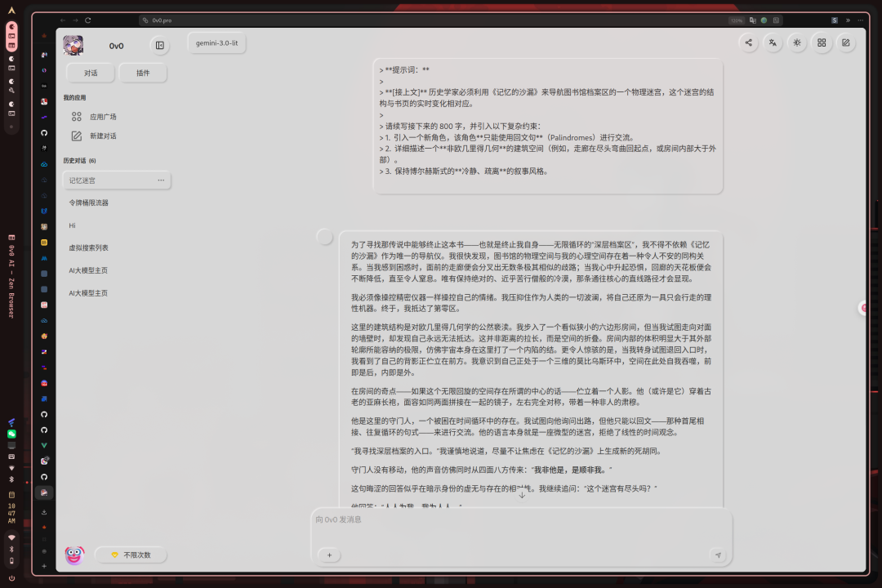Image resolution: width=882 pixels, height=588 pixels.
Task: Switch to the 对话 tab
Action: [91, 73]
